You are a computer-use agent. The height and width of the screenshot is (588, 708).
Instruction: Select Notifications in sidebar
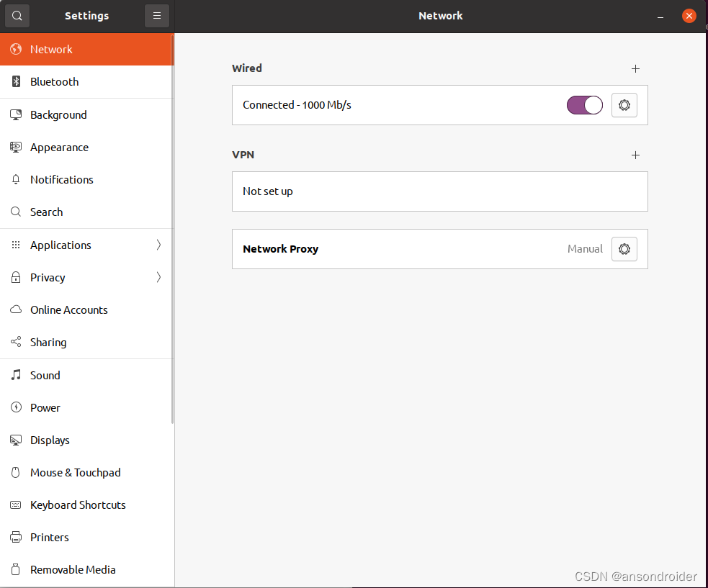click(x=86, y=180)
